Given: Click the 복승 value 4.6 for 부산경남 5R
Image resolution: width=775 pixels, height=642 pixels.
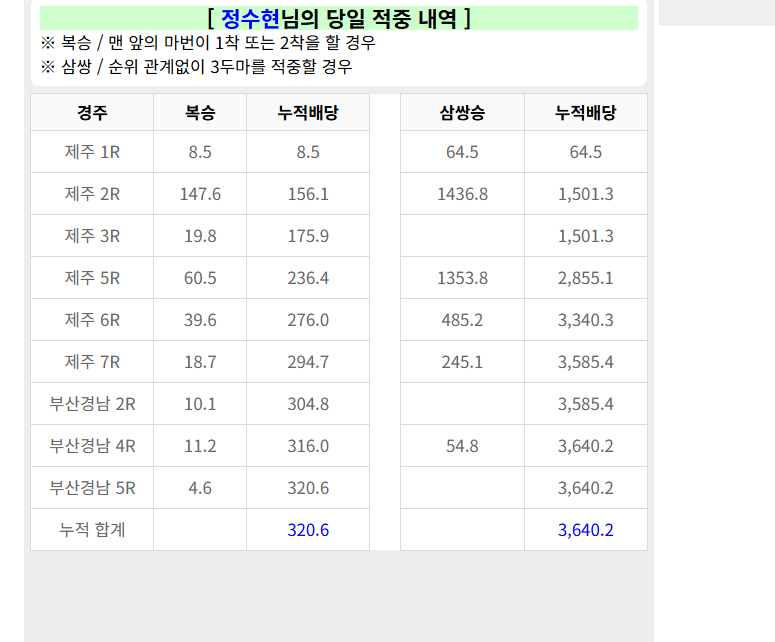Looking at the screenshot, I should click(x=200, y=488).
